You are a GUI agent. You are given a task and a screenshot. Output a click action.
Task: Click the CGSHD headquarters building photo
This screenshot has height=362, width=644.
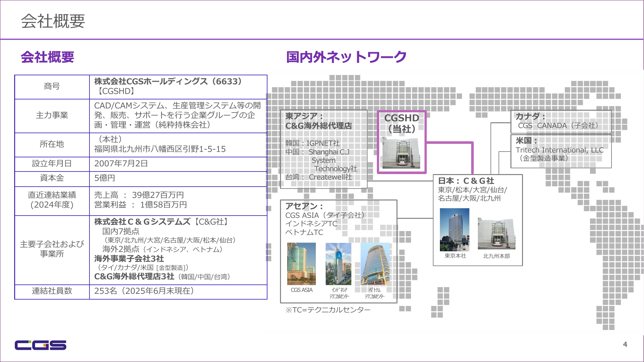[x=401, y=153]
